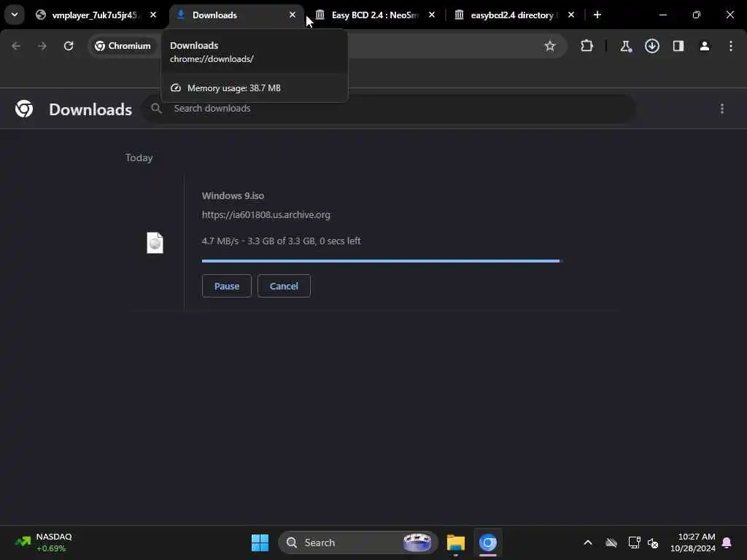Open the ia601808.us.archive.org link
The width and height of the screenshot is (747, 560).
tap(266, 215)
